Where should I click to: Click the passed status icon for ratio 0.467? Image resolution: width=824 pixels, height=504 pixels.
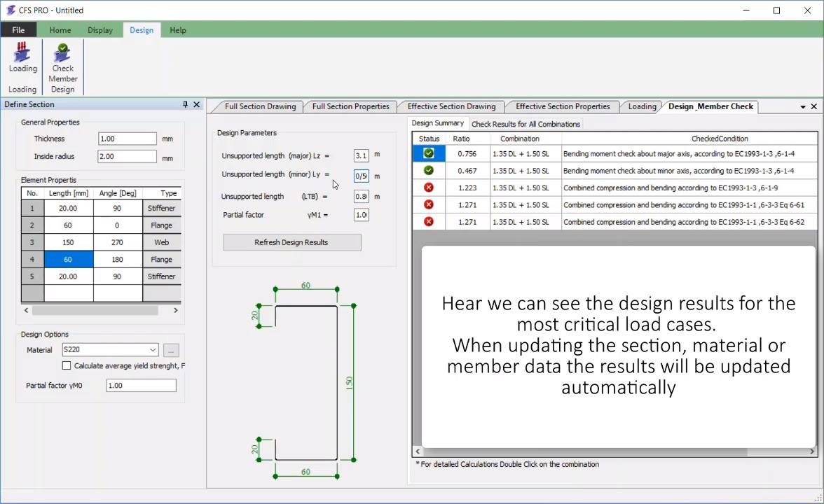(x=429, y=171)
